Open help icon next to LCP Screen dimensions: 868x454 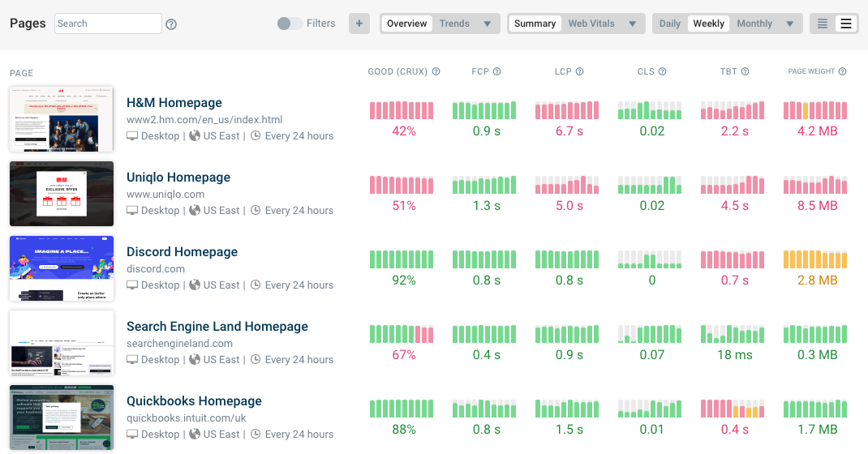coord(579,71)
